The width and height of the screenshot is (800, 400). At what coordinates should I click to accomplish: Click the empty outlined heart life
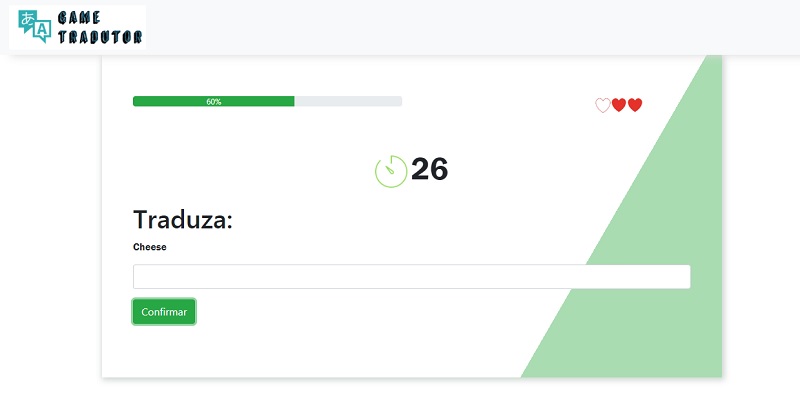click(603, 105)
